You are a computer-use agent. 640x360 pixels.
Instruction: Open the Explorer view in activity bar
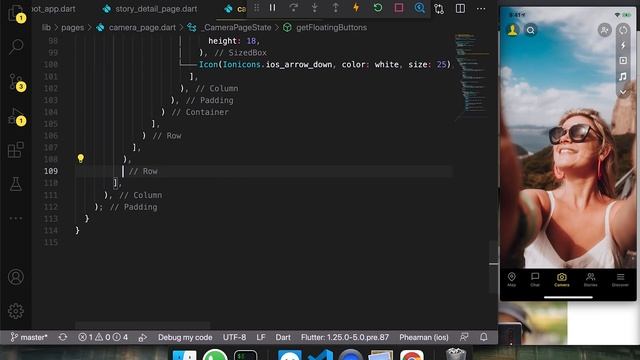pyautogui.click(x=16, y=13)
